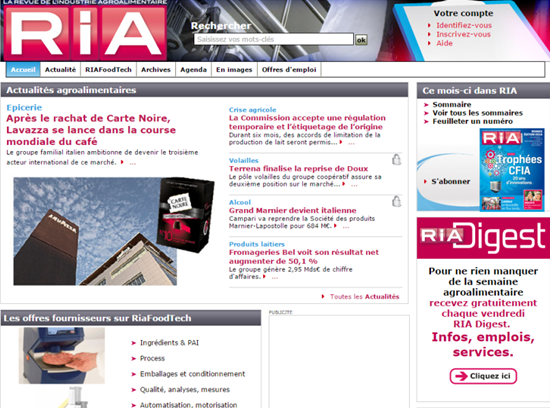Open Voir tous les sommaires link

(477, 113)
